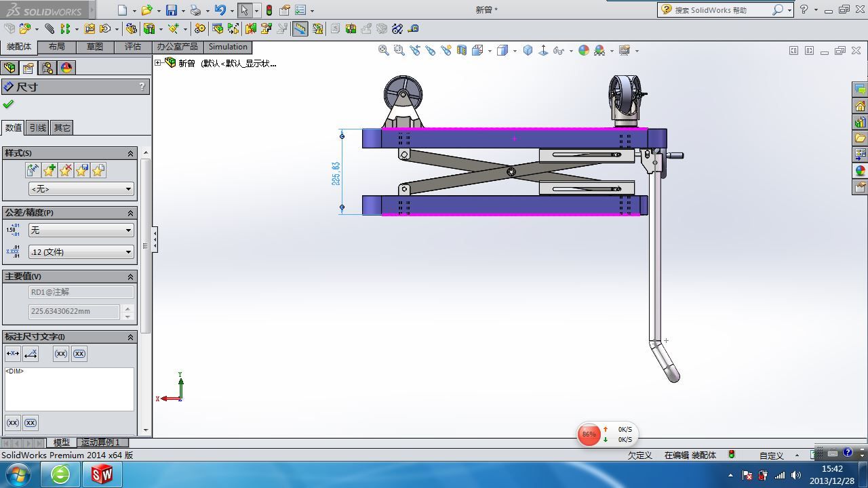Screen dimensions: 868x488
Task: Confirm dimension with green checkmark
Action: click(x=8, y=104)
